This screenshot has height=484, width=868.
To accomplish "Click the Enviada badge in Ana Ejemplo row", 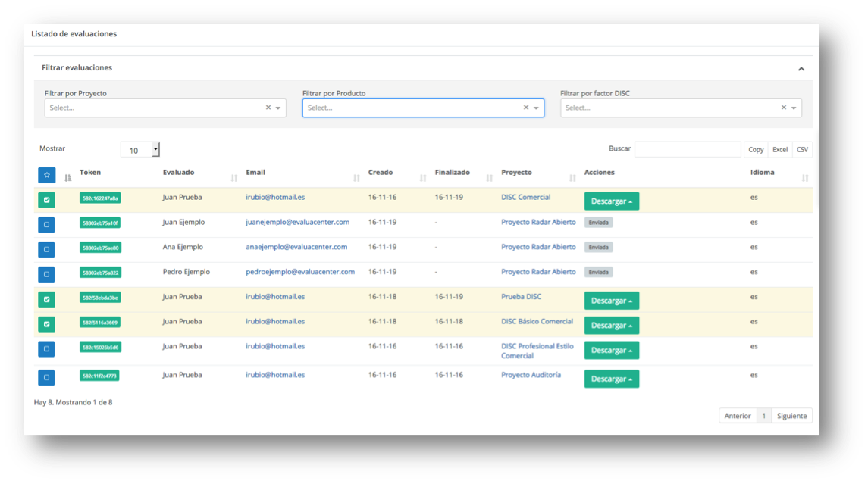I will 598,248.
